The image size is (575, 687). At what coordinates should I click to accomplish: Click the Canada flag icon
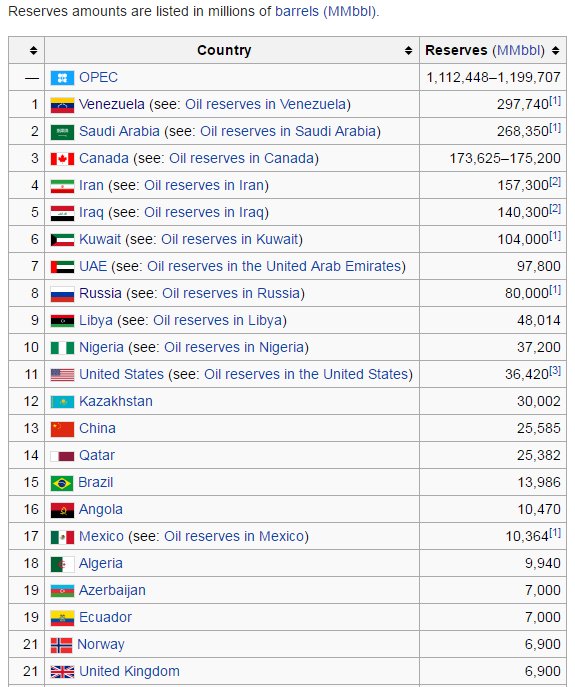[x=62, y=159]
